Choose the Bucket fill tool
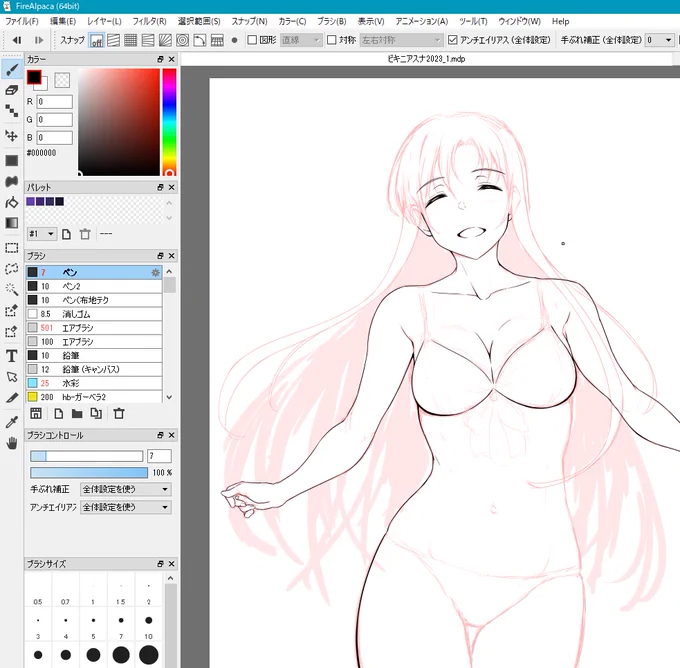 pos(12,202)
